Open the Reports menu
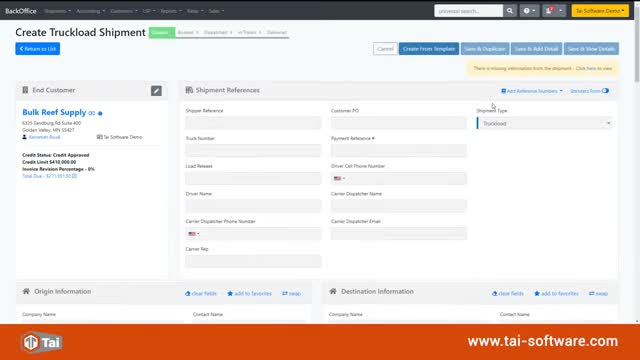 click(x=171, y=11)
